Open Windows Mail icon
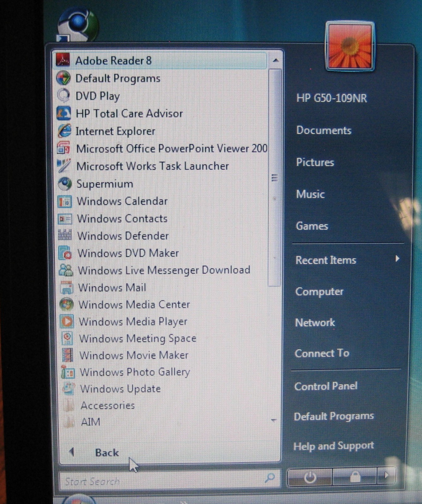Viewport: 422px width, 504px height. pos(66,287)
